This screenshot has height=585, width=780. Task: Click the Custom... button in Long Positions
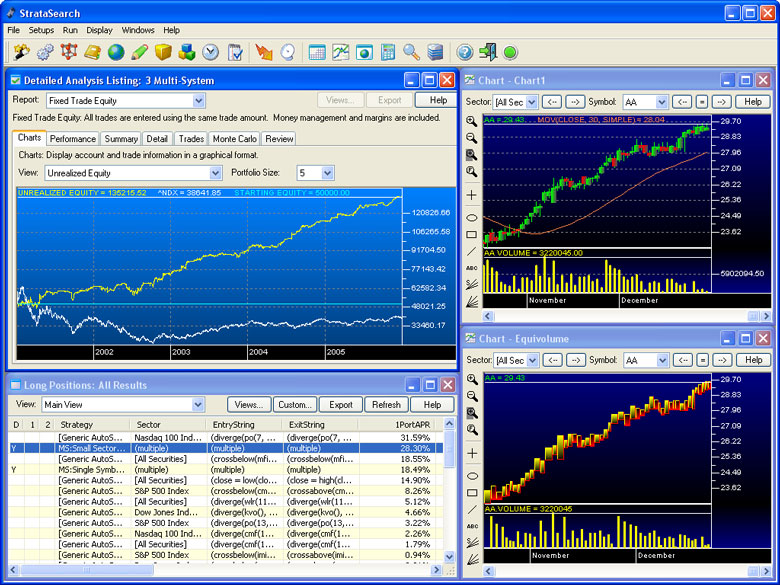coord(296,405)
